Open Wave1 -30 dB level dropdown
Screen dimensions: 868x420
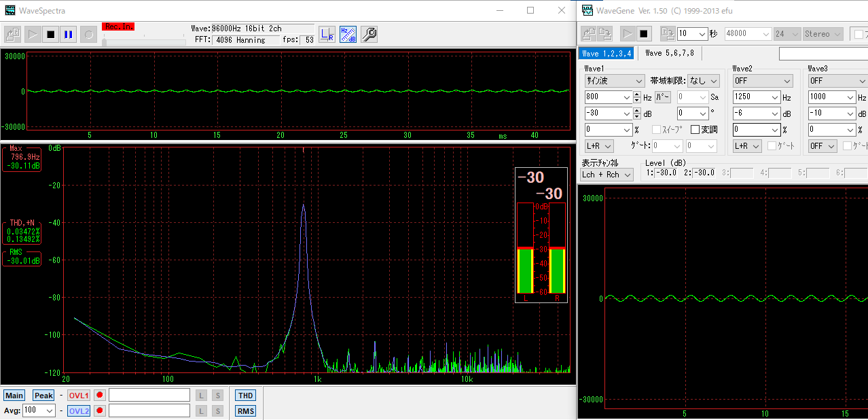627,113
